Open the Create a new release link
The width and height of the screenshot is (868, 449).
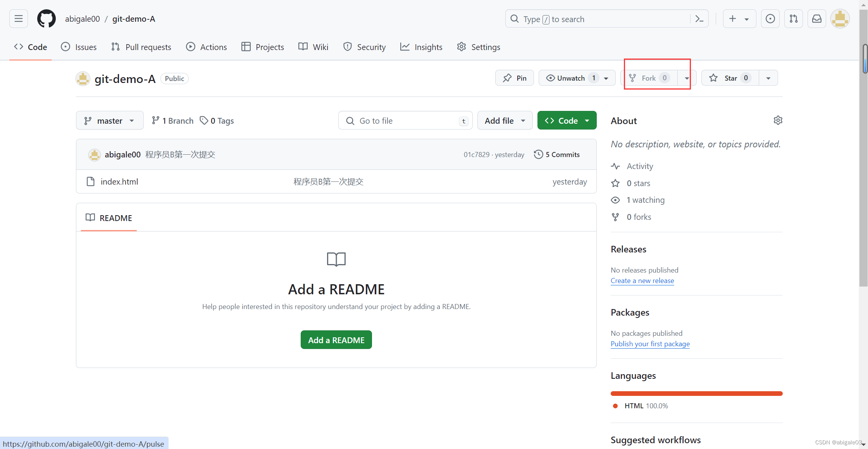click(x=642, y=280)
